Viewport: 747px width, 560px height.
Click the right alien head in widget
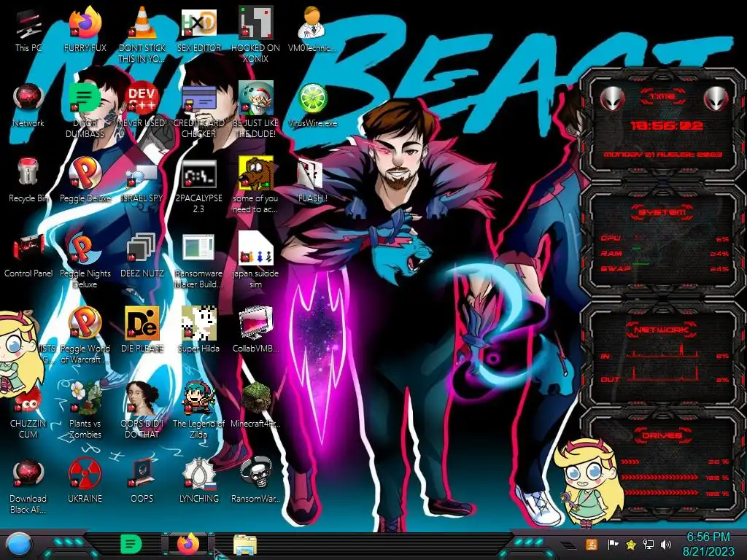(x=716, y=98)
